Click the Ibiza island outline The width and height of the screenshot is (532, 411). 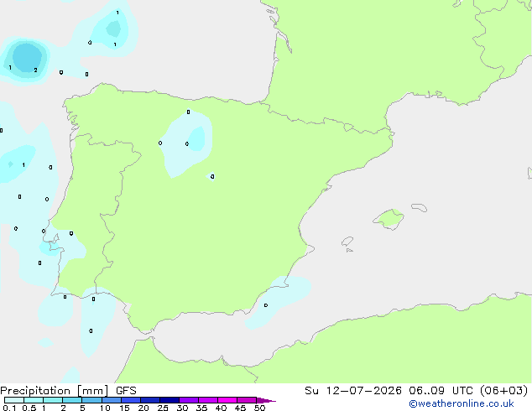[x=347, y=242]
